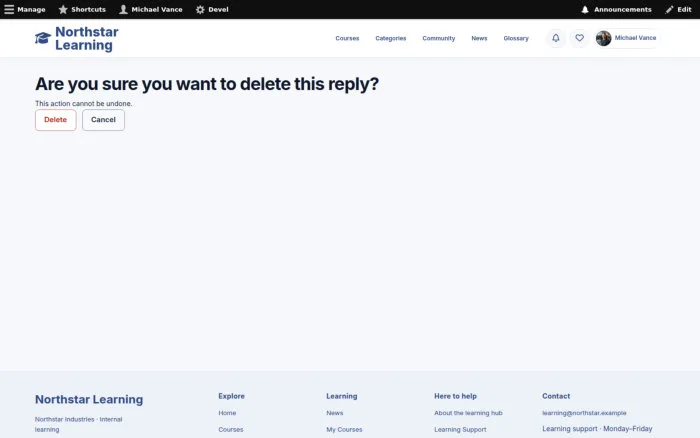Click 'Learning support · Monday–Friday' text

tap(597, 429)
